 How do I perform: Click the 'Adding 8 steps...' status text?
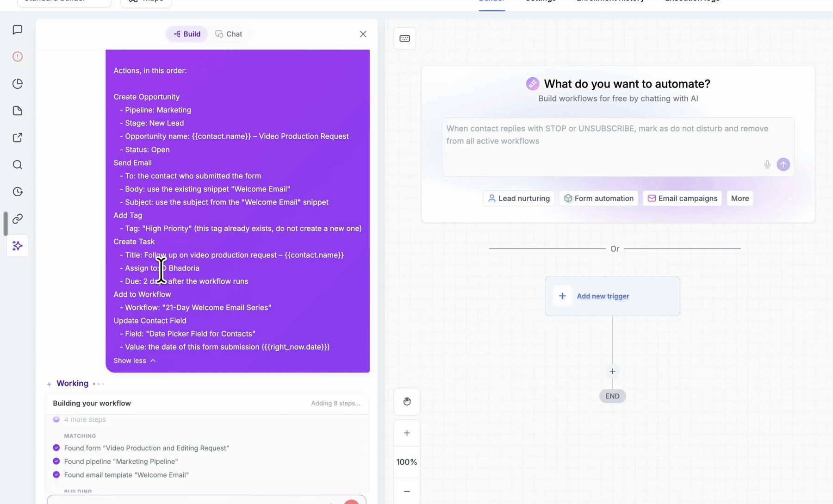(x=336, y=403)
